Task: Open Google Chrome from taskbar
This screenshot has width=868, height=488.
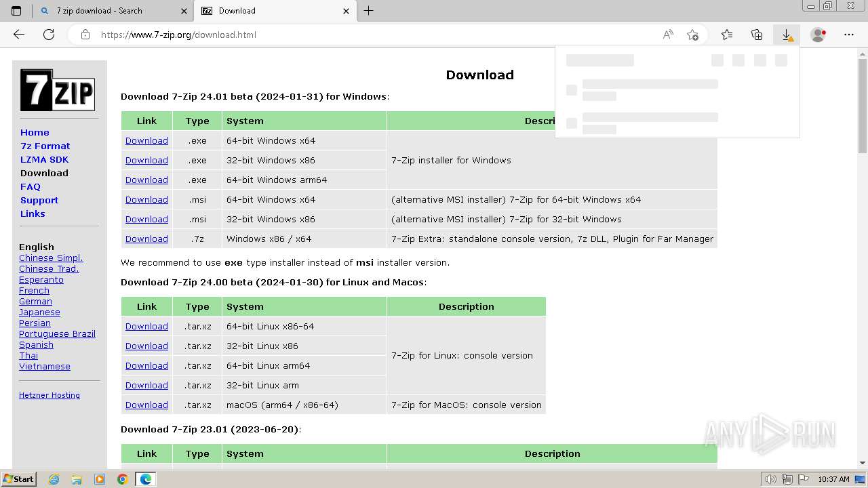Action: coord(122,479)
